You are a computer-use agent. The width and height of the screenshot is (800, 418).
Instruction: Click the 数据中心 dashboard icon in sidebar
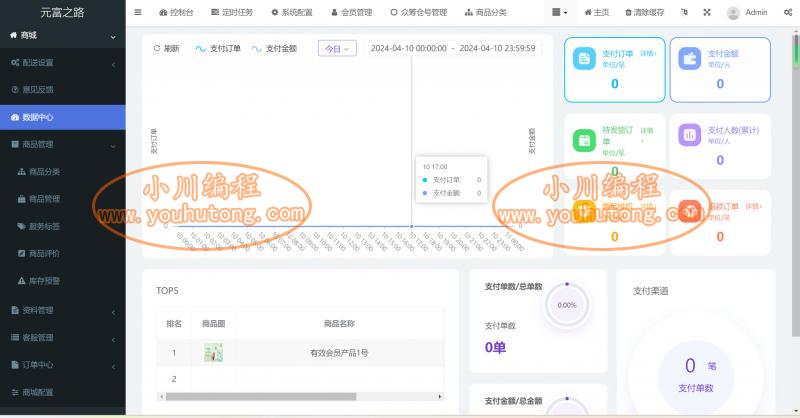click(15, 117)
